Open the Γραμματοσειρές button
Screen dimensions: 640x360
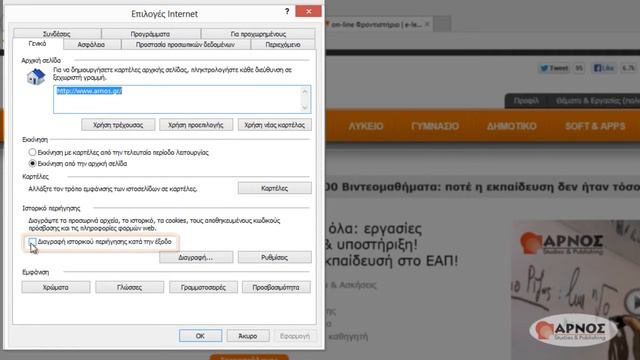click(203, 287)
